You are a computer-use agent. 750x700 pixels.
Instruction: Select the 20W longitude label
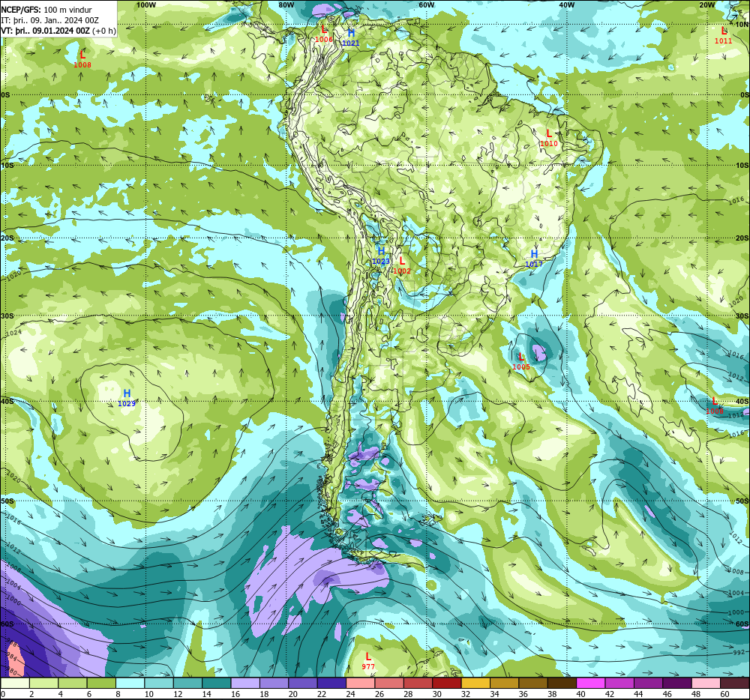[707, 4]
